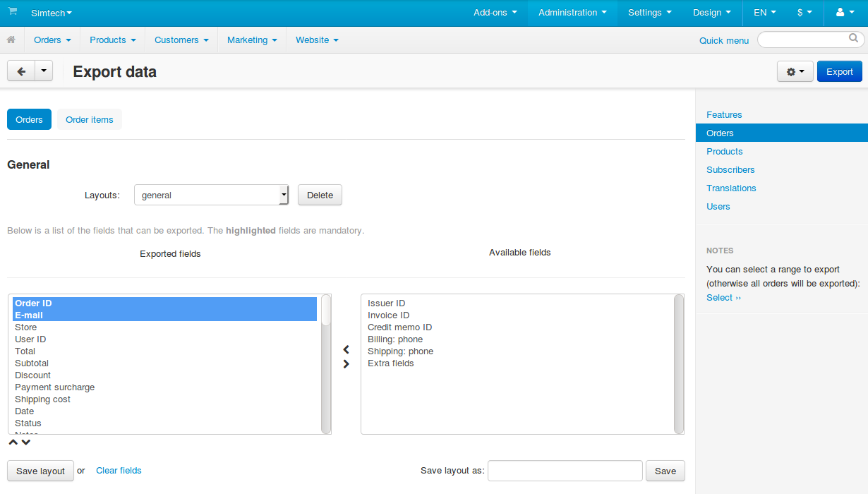The height and width of the screenshot is (494, 868).
Task: Select Subtotal in exported fields
Action: click(x=164, y=363)
